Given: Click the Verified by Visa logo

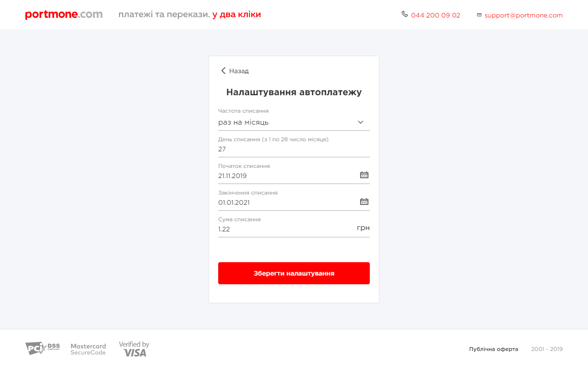Looking at the screenshot, I should tap(134, 349).
